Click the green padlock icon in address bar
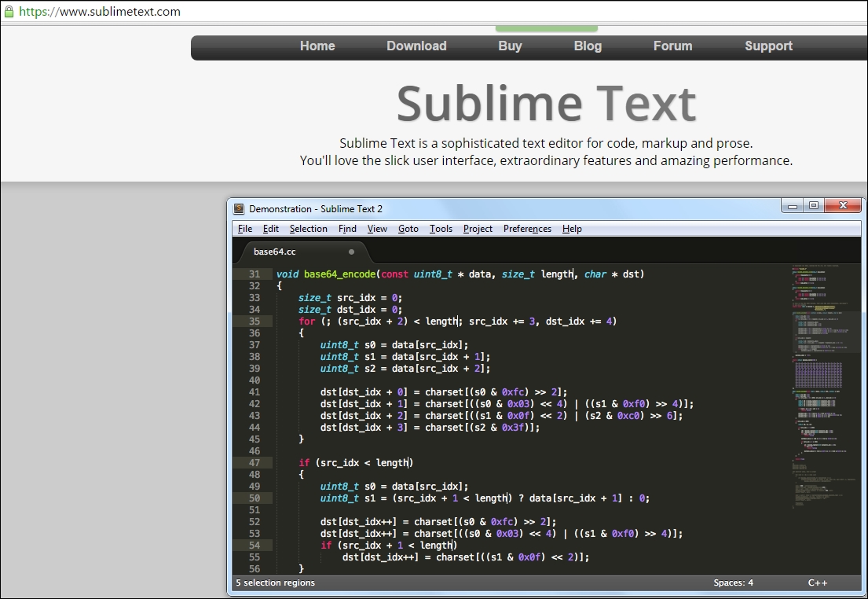The image size is (868, 599). click(x=9, y=12)
